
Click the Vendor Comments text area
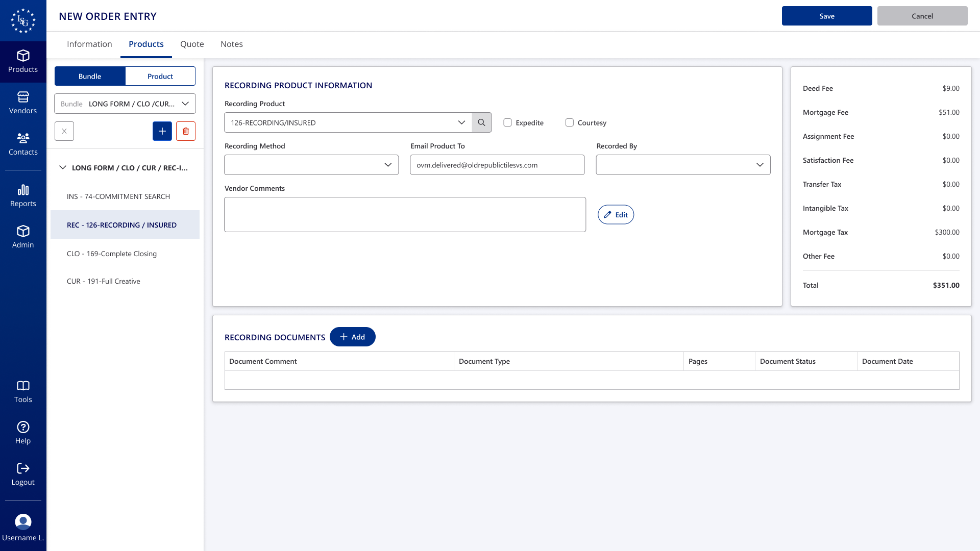405,214
